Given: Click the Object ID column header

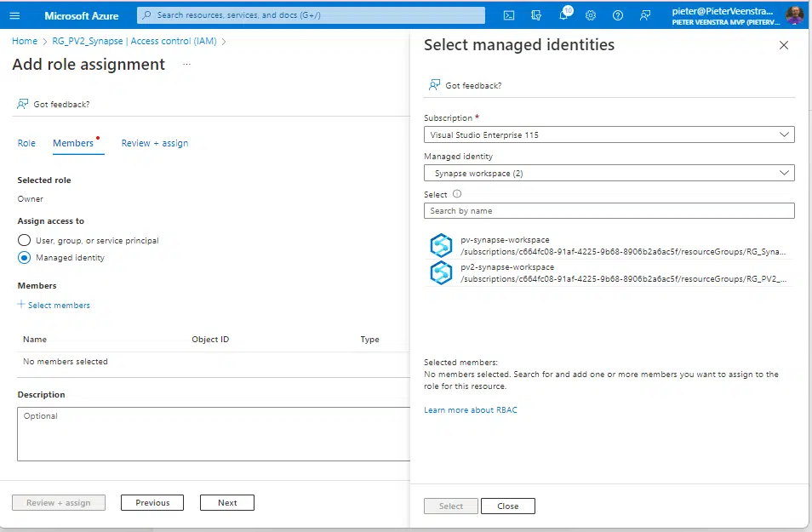Looking at the screenshot, I should pyautogui.click(x=210, y=340).
